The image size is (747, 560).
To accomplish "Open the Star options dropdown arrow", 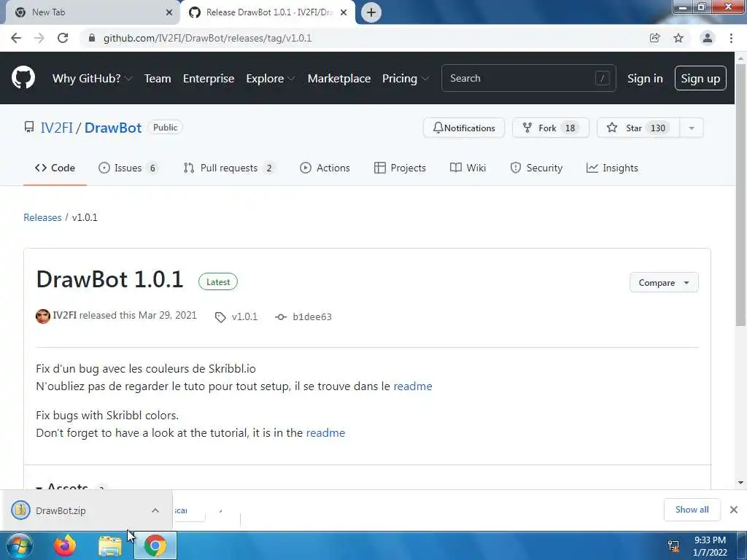I will (x=692, y=128).
